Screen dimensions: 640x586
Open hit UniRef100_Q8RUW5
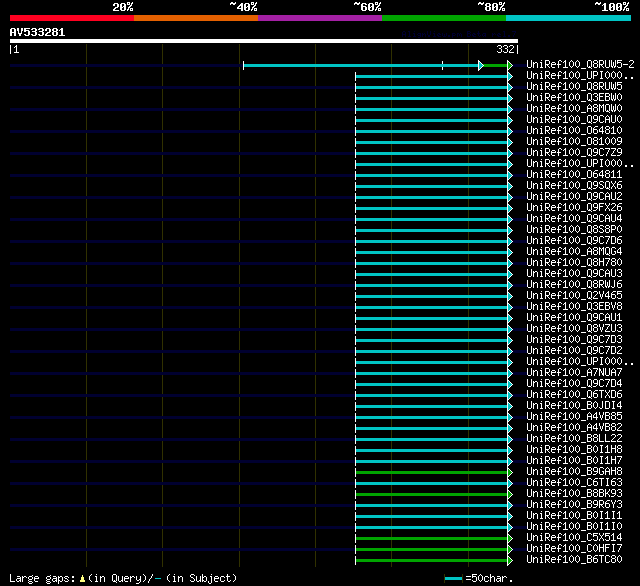coord(574,86)
